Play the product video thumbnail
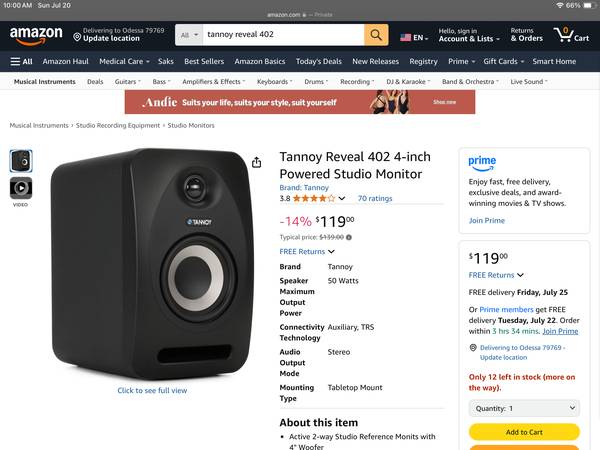600x450 pixels. tap(21, 188)
